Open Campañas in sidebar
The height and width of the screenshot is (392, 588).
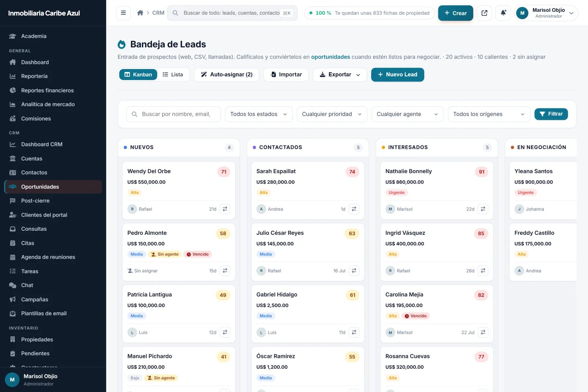click(x=53, y=299)
